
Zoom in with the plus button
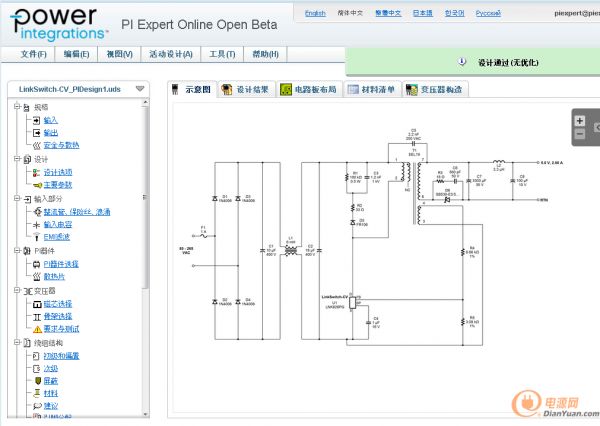(580, 121)
